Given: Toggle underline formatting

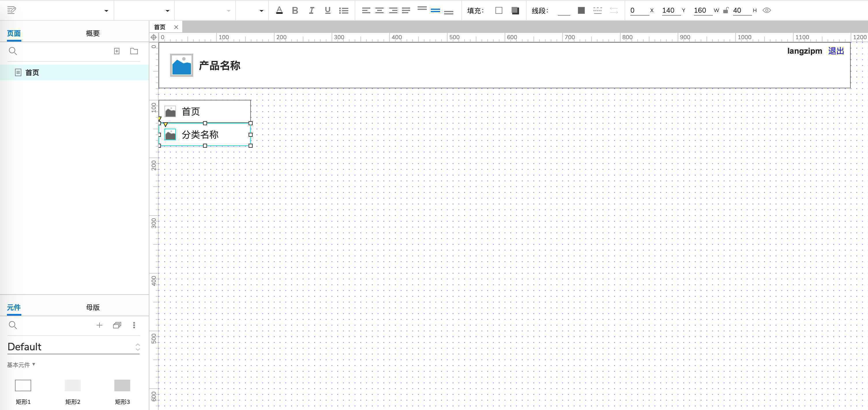Looking at the screenshot, I should (x=328, y=10).
